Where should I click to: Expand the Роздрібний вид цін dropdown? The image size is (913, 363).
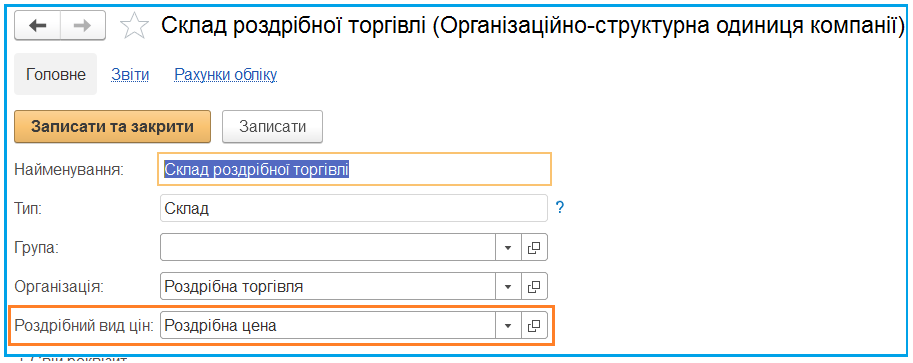[508, 326]
